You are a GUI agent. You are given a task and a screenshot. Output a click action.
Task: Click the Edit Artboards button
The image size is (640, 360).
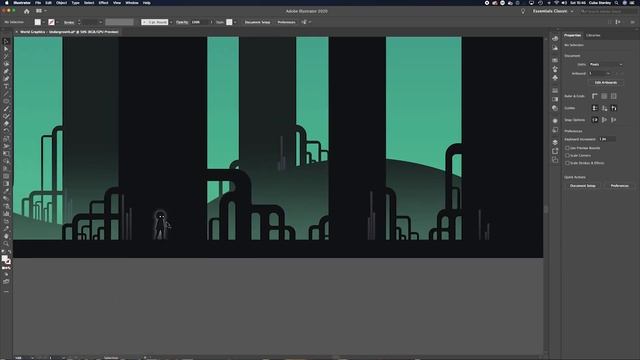coord(606,83)
